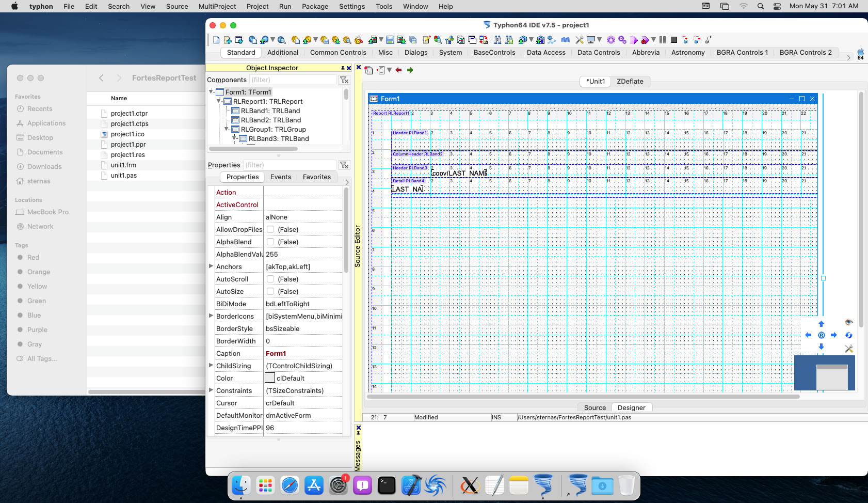This screenshot has width=868, height=503.
Task: Toggle the AlphaBlend checkbox
Action: [x=270, y=242]
